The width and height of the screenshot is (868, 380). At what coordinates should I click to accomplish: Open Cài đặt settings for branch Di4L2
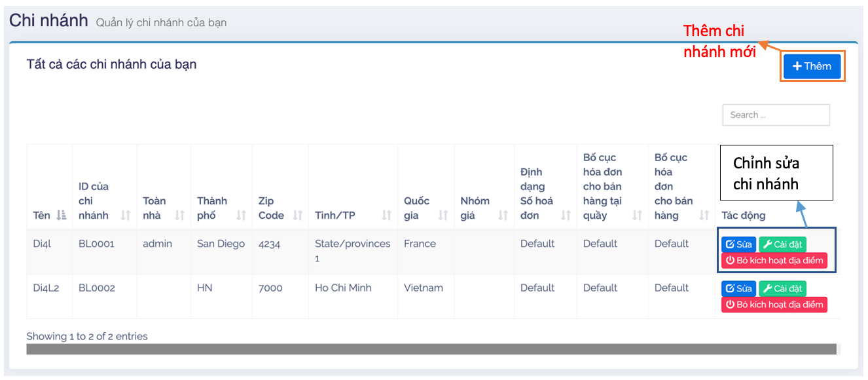[782, 288]
